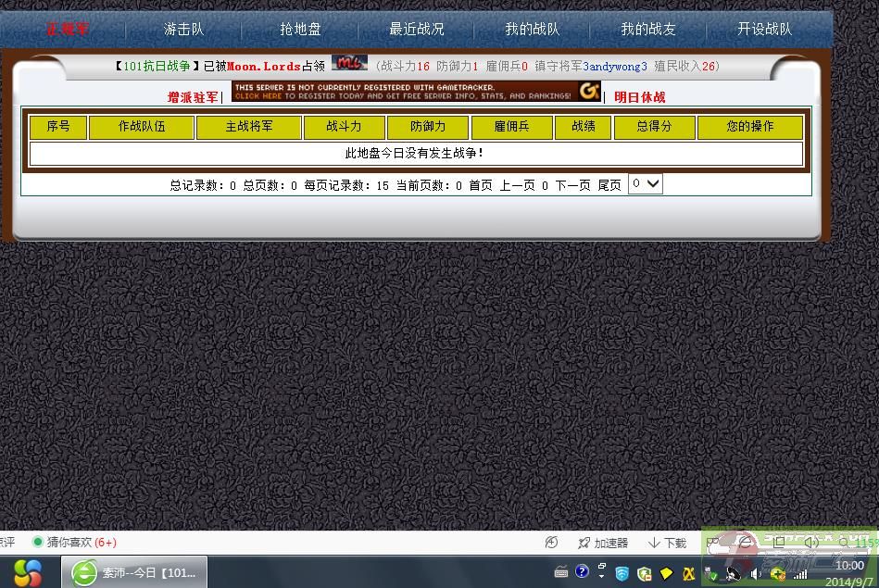The width and height of the screenshot is (879, 588).
Task: Click the 增派驻军 link
Action: tap(193, 96)
